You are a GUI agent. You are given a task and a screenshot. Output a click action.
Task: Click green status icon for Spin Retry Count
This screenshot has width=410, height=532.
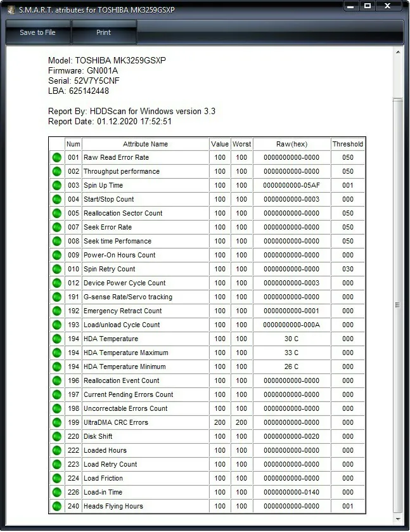[x=57, y=269]
